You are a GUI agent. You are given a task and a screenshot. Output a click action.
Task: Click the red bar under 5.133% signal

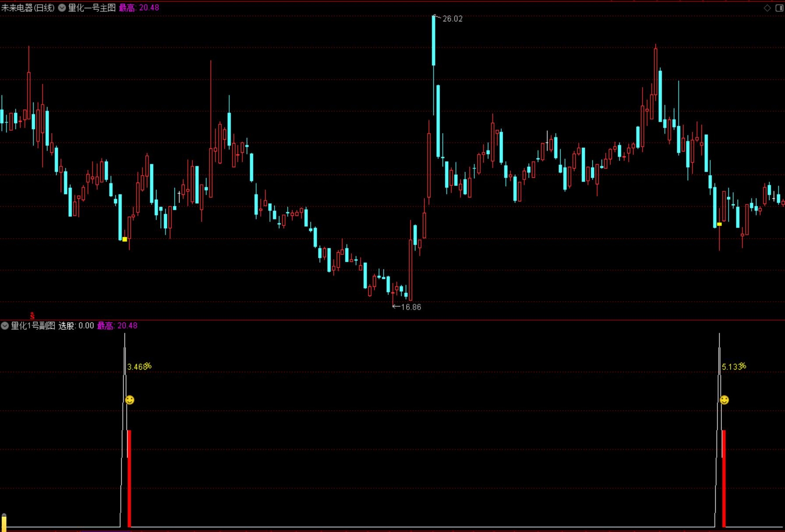point(724,479)
